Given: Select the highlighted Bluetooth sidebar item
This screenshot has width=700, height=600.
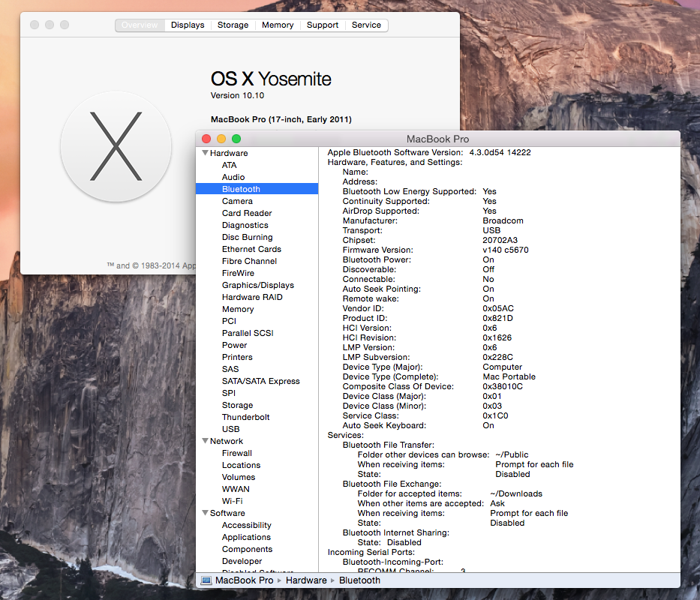Looking at the screenshot, I should [257, 189].
